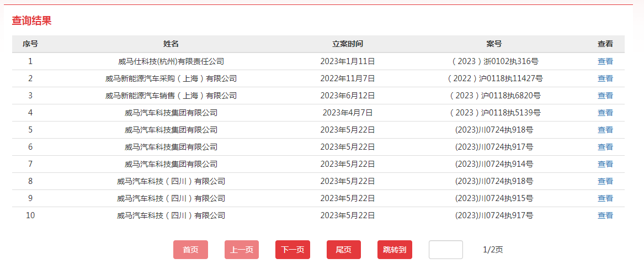The height and width of the screenshot is (269, 644).
Task: Click the date 2023年6月12日
Action: [348, 96]
